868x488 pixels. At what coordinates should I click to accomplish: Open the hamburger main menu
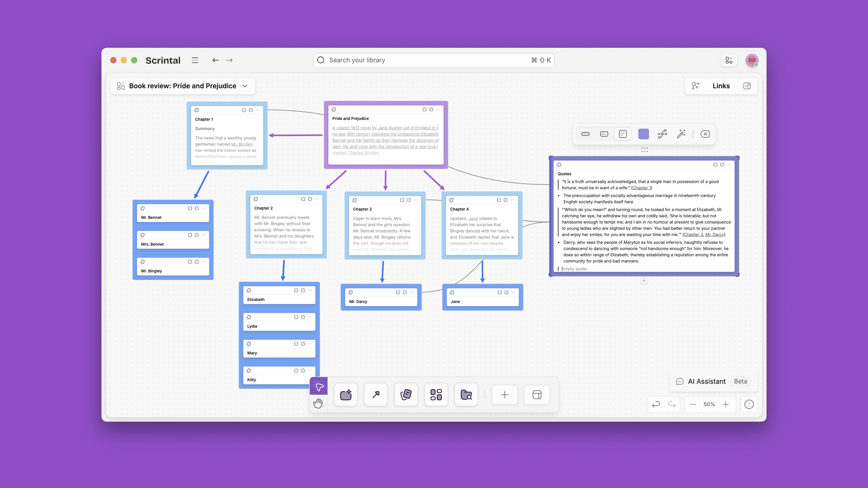[x=195, y=60]
